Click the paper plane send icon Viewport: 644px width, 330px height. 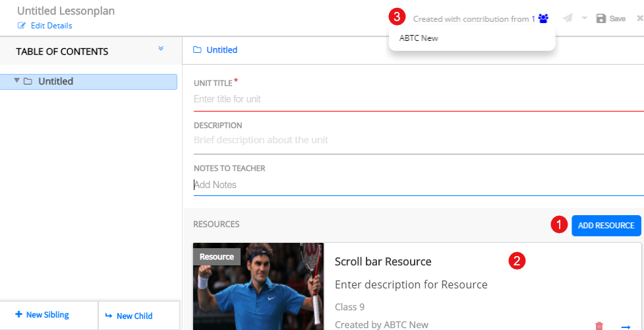[x=568, y=18]
